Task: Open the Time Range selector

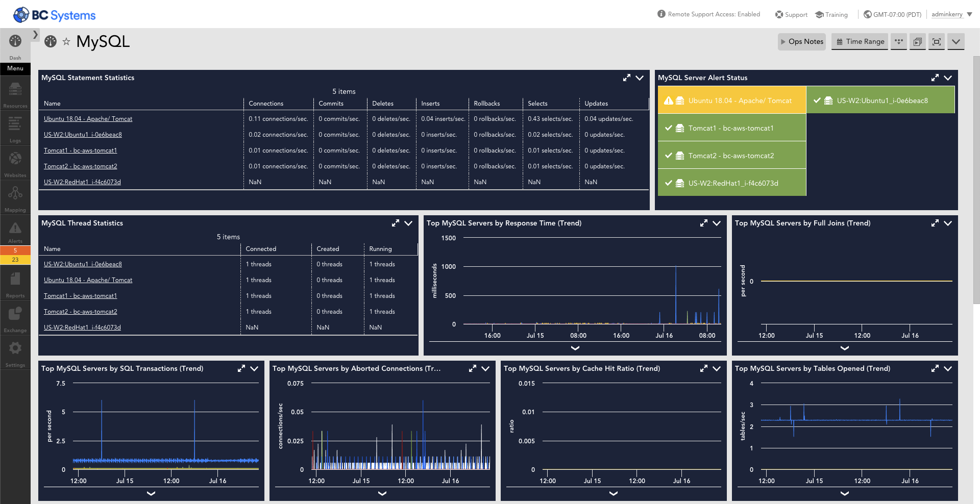Action: (x=860, y=41)
